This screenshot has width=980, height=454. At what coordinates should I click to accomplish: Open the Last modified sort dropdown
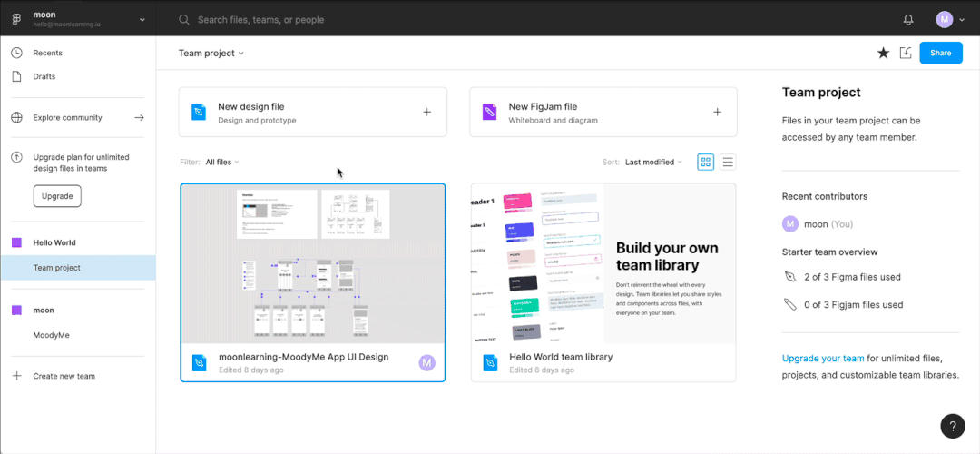coord(653,163)
